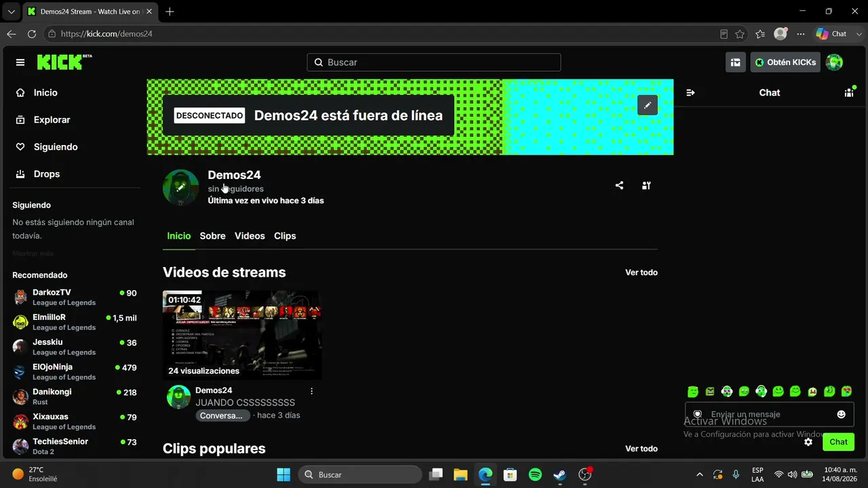Open File Explorer from the taskbar
Viewport: 868px width, 488px height.
[460, 474]
